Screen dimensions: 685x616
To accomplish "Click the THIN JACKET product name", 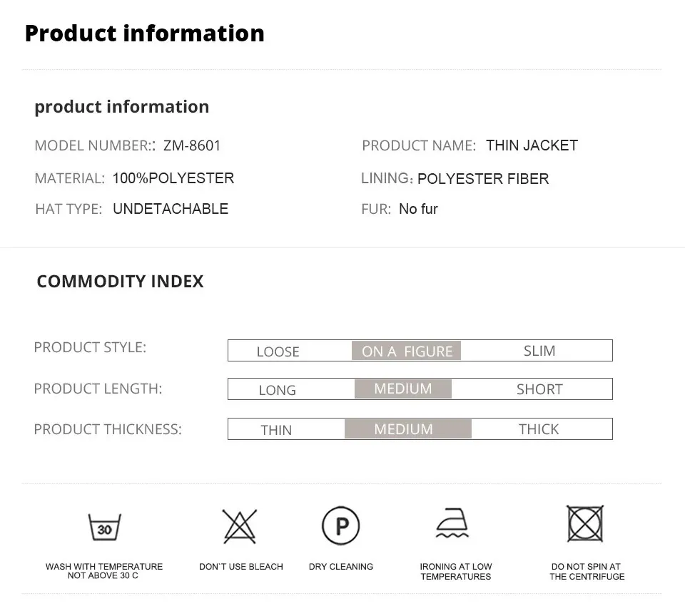I will pyautogui.click(x=532, y=145).
